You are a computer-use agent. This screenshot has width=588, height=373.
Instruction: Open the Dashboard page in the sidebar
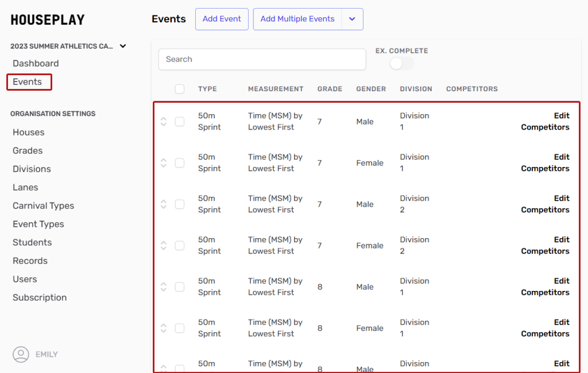(36, 63)
